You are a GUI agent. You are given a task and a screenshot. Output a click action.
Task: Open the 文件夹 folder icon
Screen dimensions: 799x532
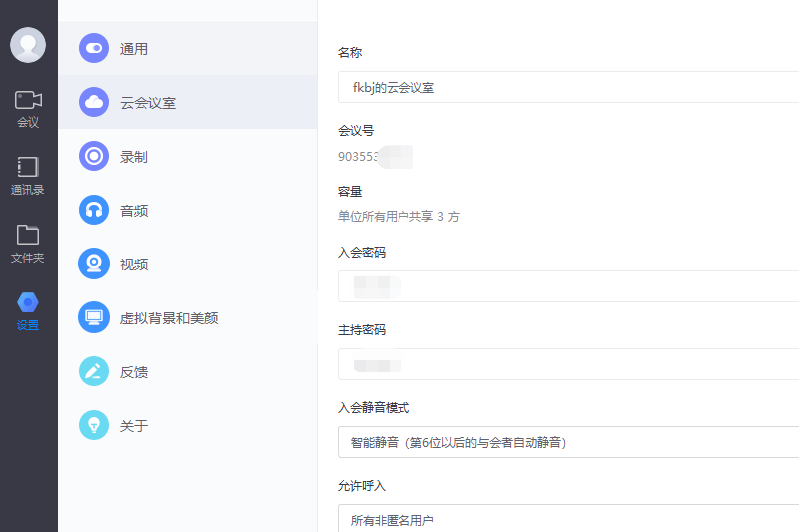(x=28, y=235)
